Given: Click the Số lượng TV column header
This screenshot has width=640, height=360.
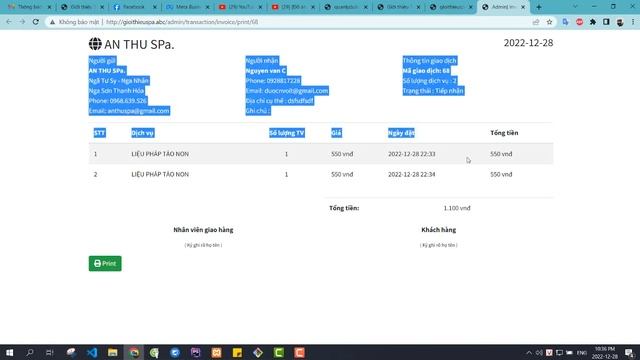Looking at the screenshot, I should (287, 133).
